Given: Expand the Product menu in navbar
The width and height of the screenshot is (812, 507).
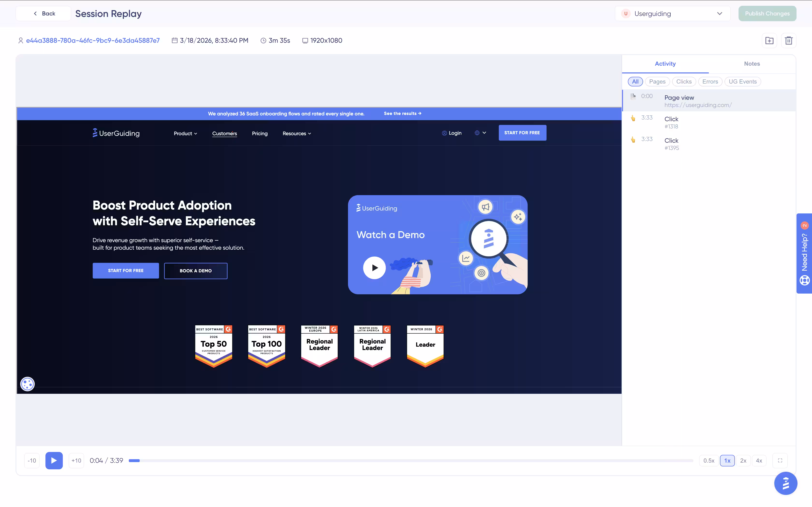Looking at the screenshot, I should point(185,134).
